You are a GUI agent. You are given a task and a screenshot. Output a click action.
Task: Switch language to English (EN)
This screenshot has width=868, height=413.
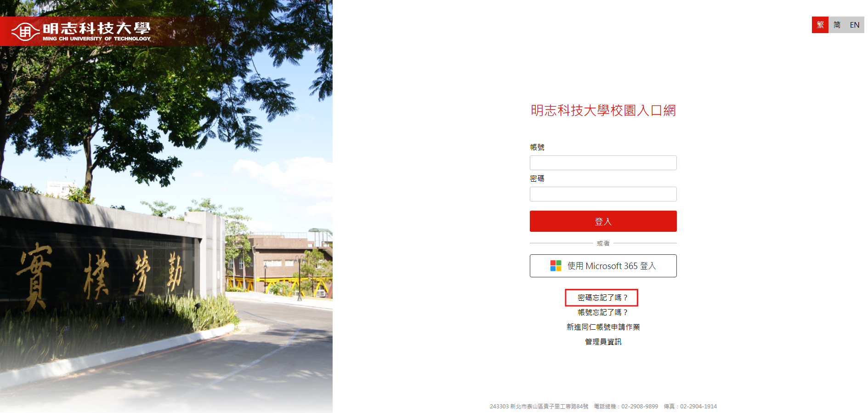click(854, 25)
